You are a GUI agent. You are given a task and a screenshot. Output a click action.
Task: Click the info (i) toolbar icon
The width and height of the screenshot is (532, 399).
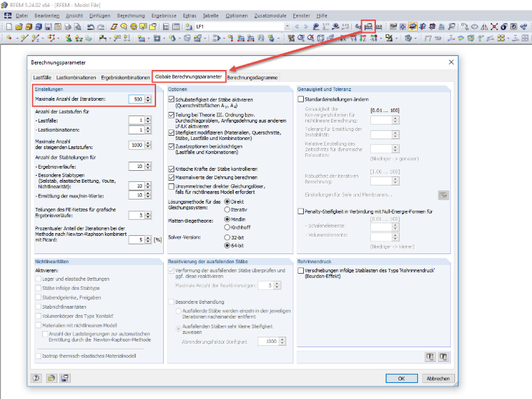point(504,27)
